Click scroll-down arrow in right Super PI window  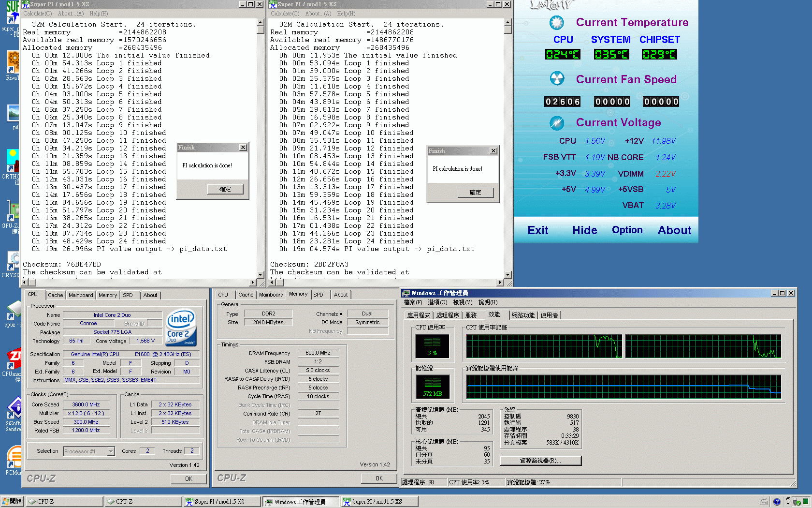tap(507, 274)
